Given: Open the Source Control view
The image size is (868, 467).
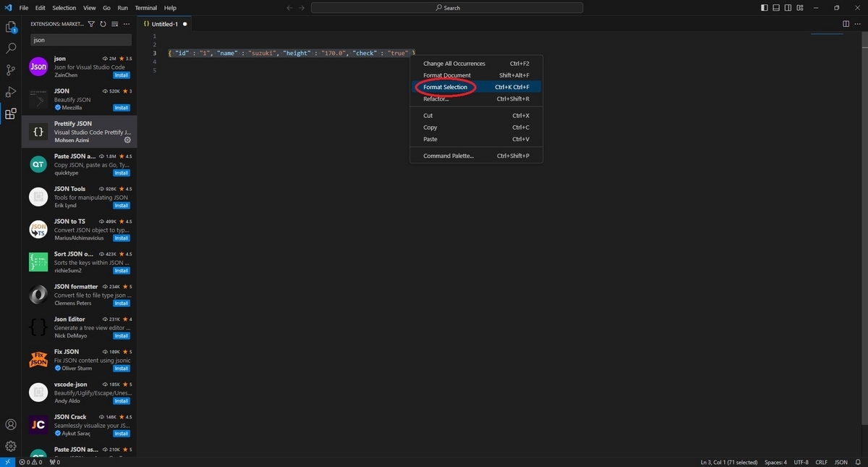Looking at the screenshot, I should [11, 70].
